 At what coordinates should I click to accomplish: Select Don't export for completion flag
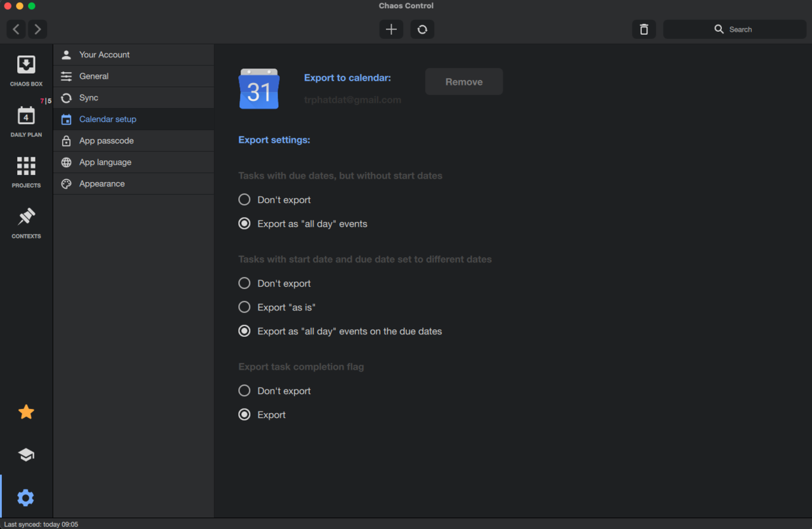[x=244, y=391]
